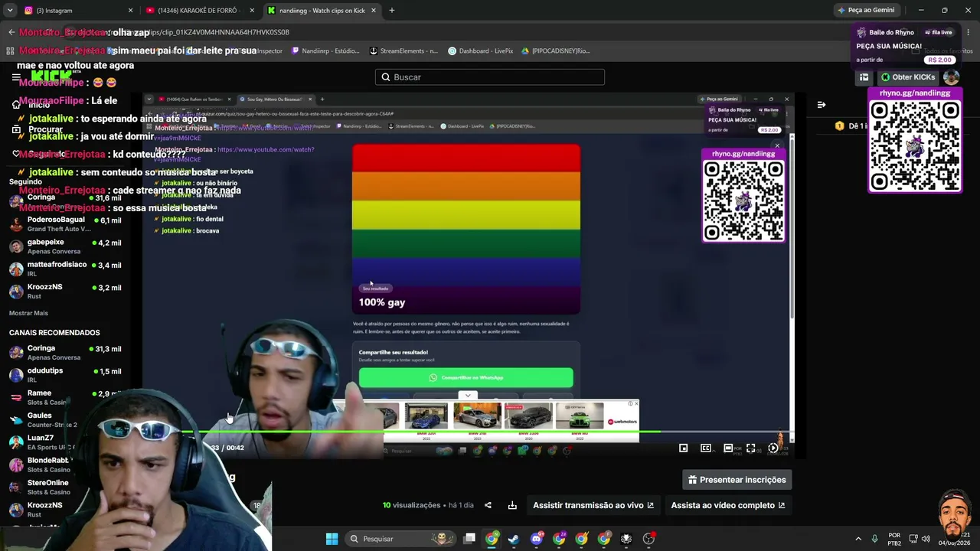Click Assistir transmissão ao vivo
Viewport: 980px width, 551px height.
(593, 505)
